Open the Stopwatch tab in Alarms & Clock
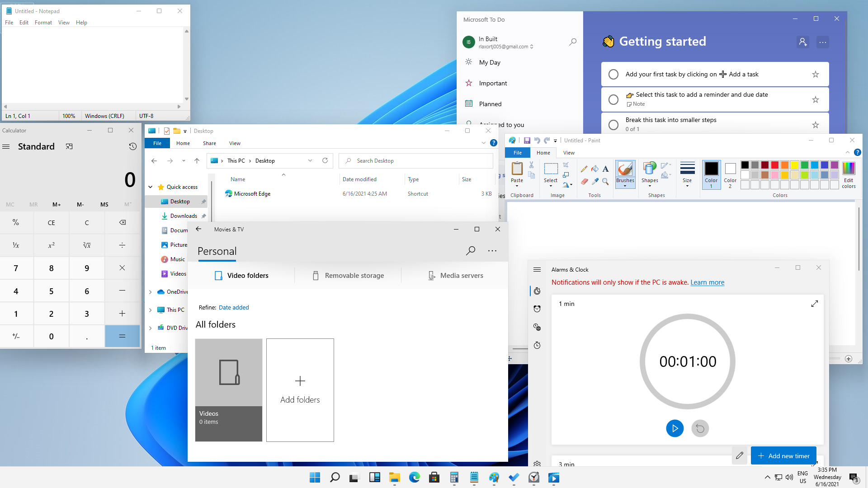This screenshot has width=868, height=488. (x=537, y=346)
